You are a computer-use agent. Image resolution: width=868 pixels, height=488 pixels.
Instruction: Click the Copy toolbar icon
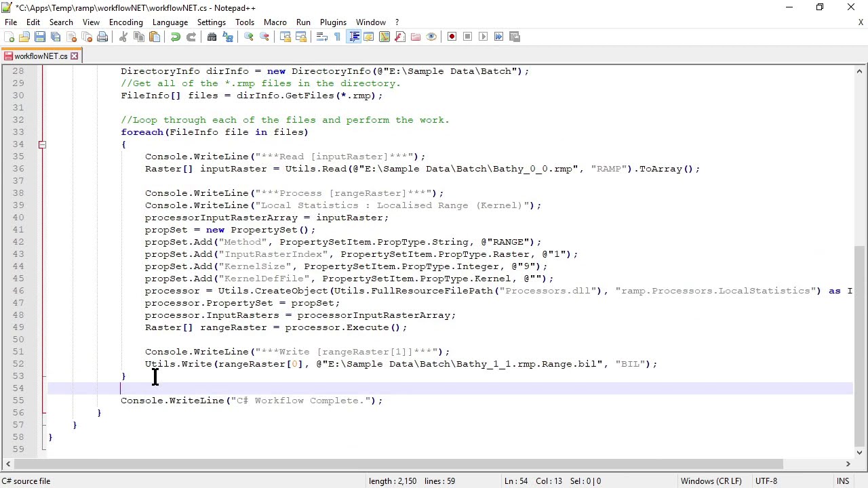click(139, 37)
